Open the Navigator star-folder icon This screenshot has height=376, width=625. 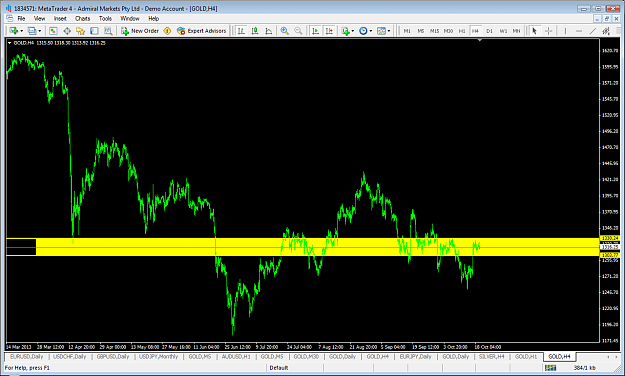click(x=81, y=31)
